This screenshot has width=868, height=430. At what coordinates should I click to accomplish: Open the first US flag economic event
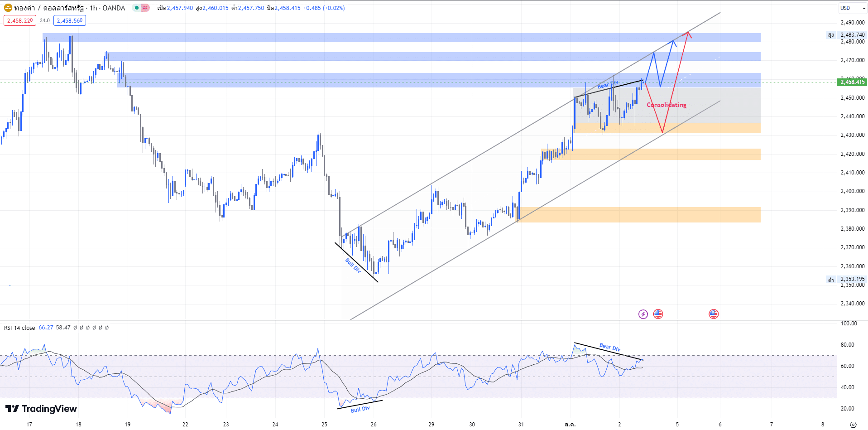click(658, 314)
